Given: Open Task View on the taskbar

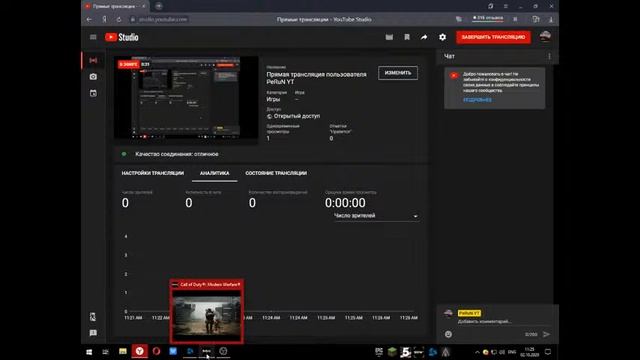Looking at the screenshot, I should [105, 351].
